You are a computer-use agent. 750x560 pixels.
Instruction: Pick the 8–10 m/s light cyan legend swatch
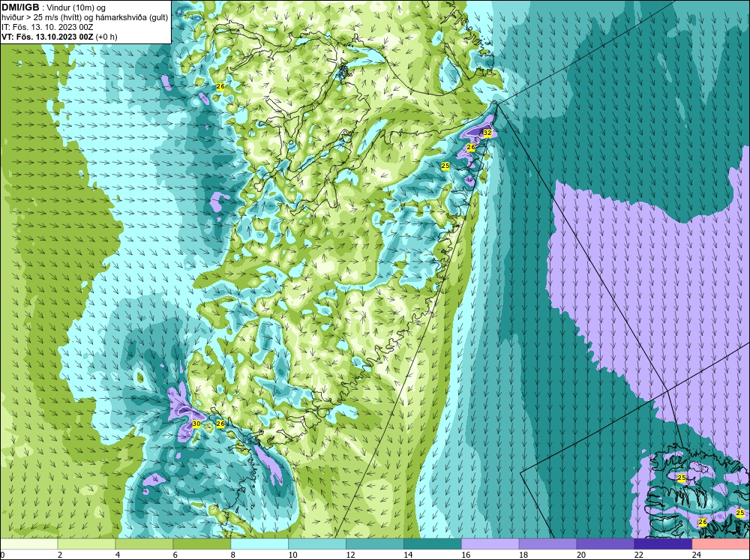coord(259,544)
